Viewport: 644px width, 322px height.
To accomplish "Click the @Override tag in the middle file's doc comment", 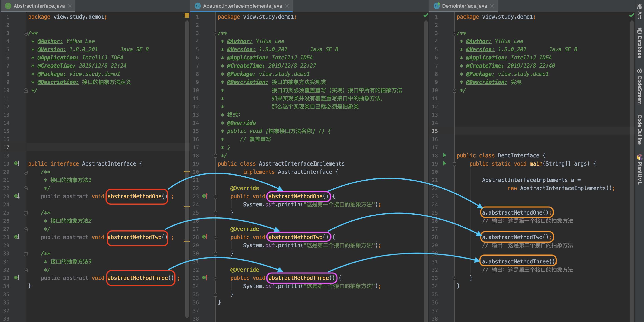I will pos(241,123).
